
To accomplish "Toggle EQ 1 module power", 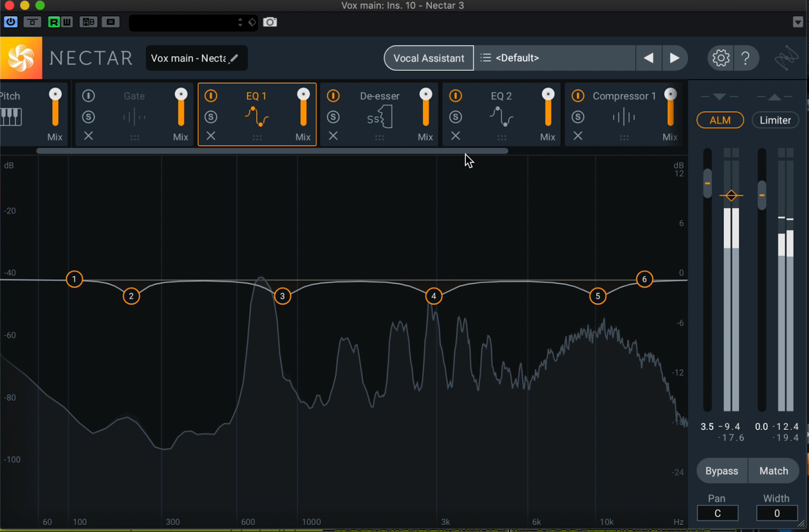I will (211, 95).
